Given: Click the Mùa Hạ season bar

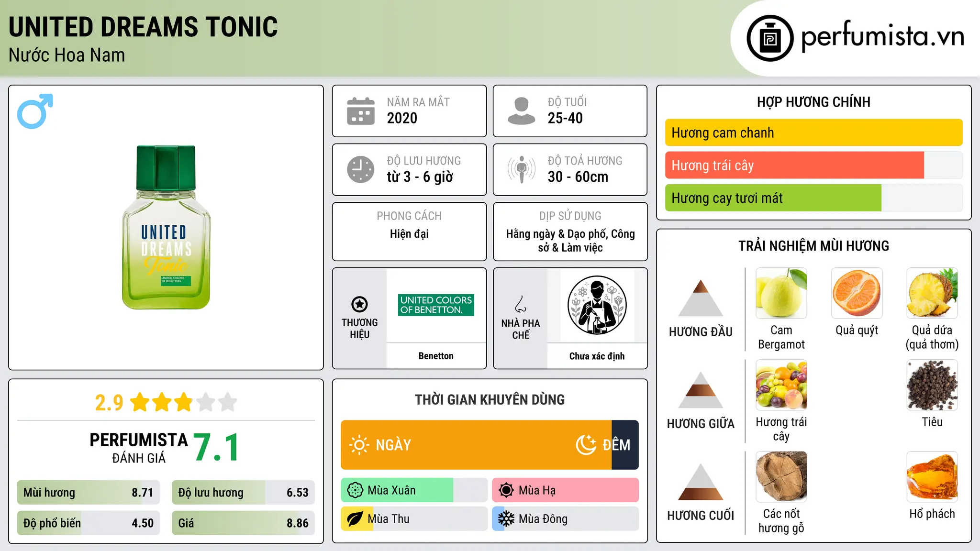Looking at the screenshot, I should [x=566, y=490].
